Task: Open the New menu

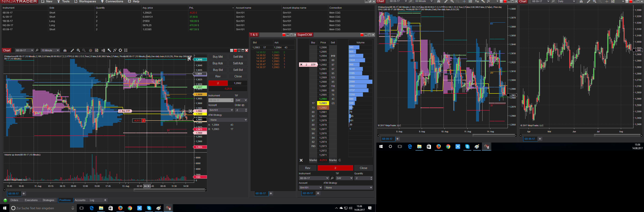Action: 47,2
